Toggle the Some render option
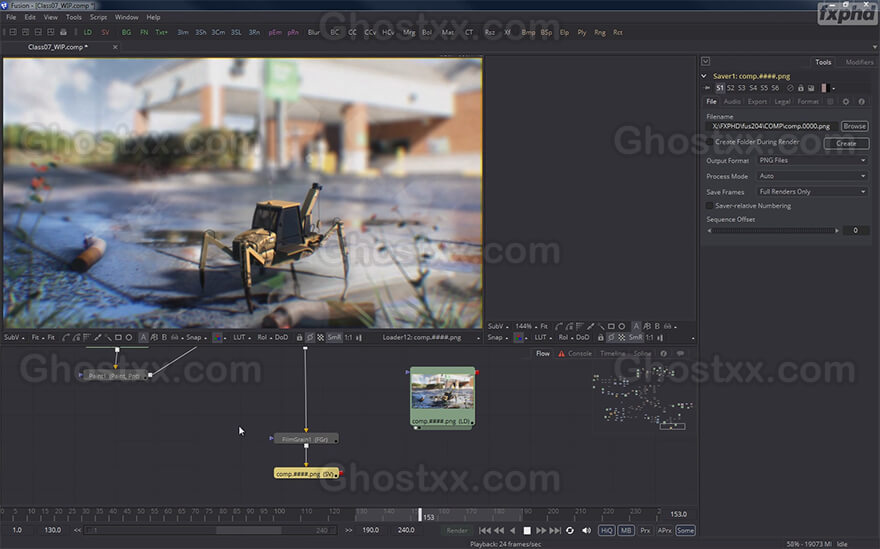880x549 pixels. point(685,530)
